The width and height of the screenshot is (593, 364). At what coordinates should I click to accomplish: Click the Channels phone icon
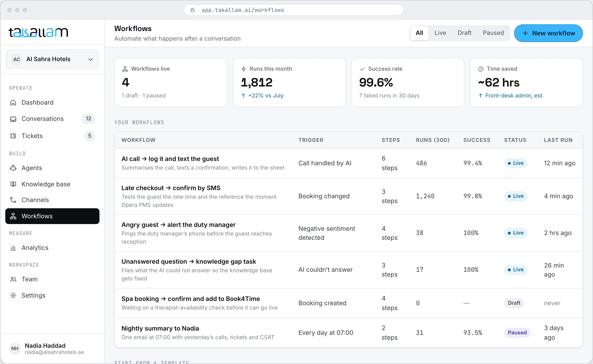[13, 200]
